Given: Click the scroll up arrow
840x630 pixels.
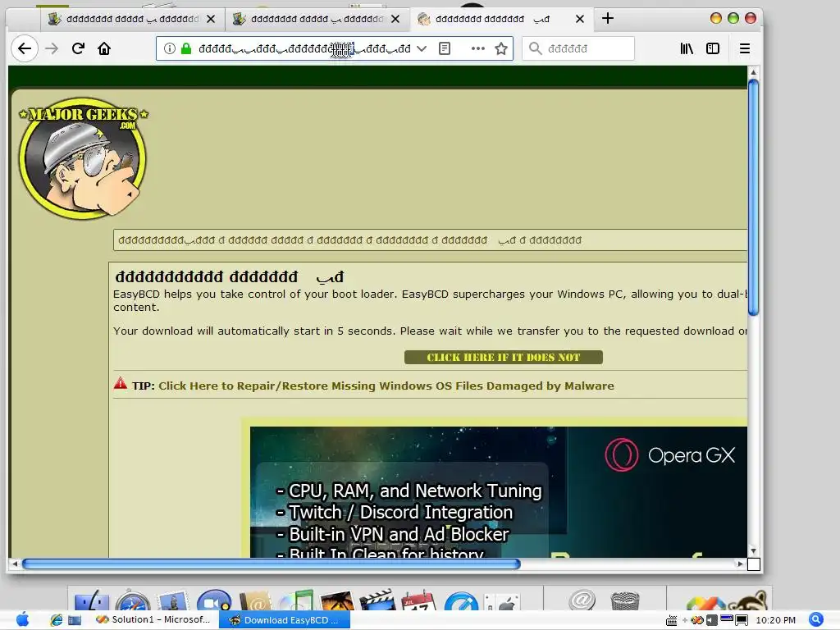Looking at the screenshot, I should (753, 72).
